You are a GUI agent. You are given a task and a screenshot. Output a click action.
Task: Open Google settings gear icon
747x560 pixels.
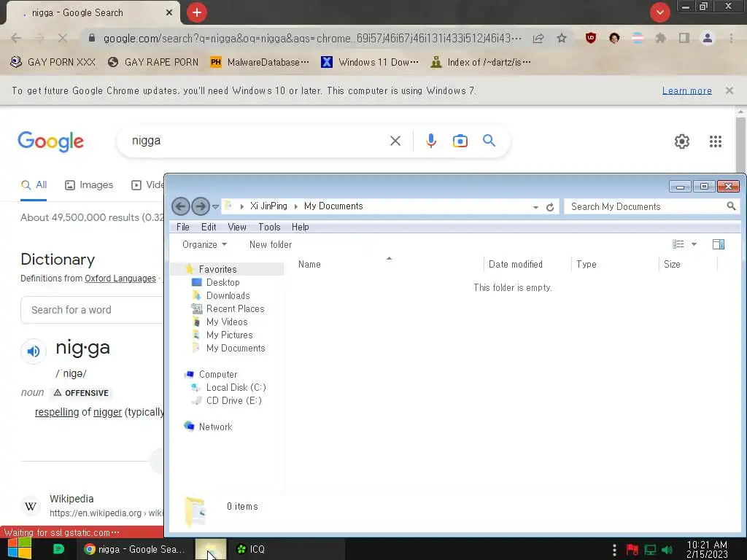pyautogui.click(x=682, y=141)
